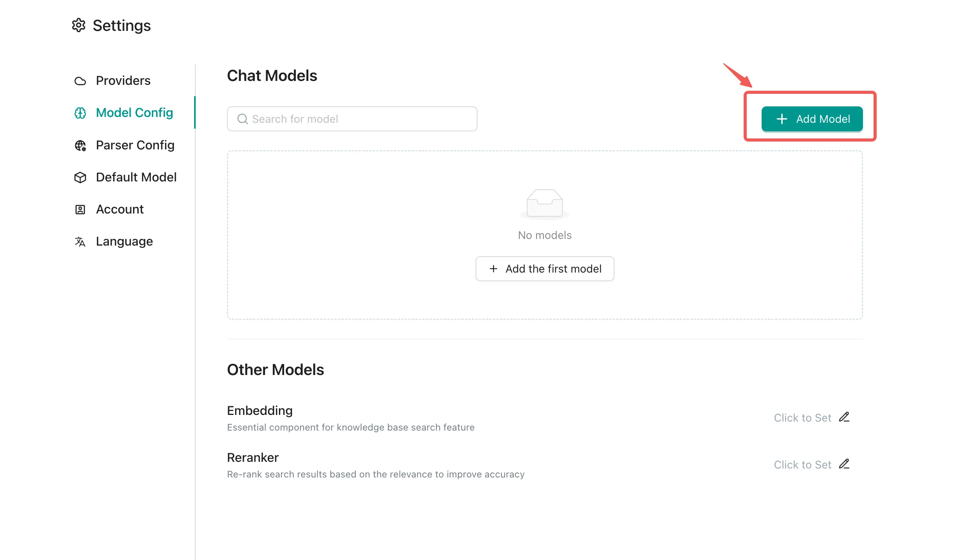Click the Parser Config globe icon
The image size is (980, 560).
(80, 145)
